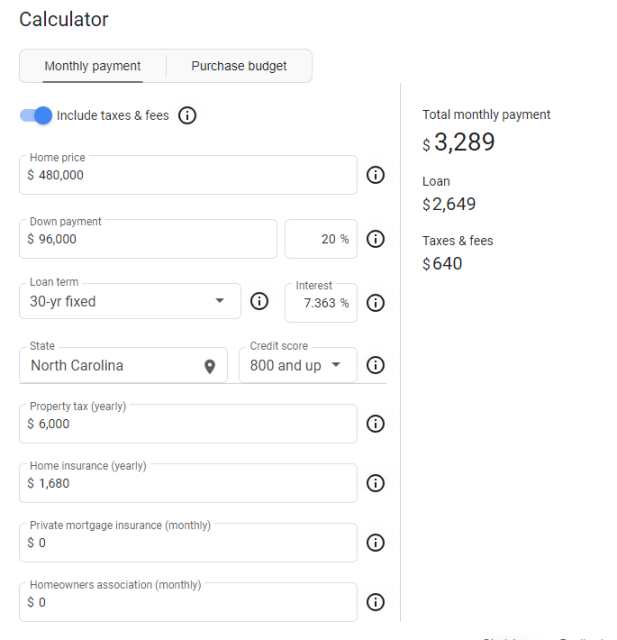Open Home price info icon
The height and width of the screenshot is (640, 617).
[x=375, y=175]
